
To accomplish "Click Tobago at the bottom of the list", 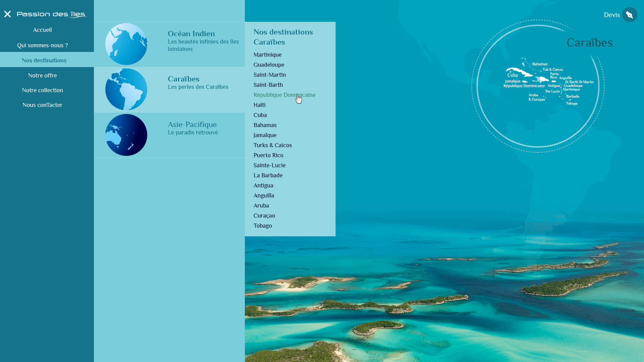I will 263,225.
